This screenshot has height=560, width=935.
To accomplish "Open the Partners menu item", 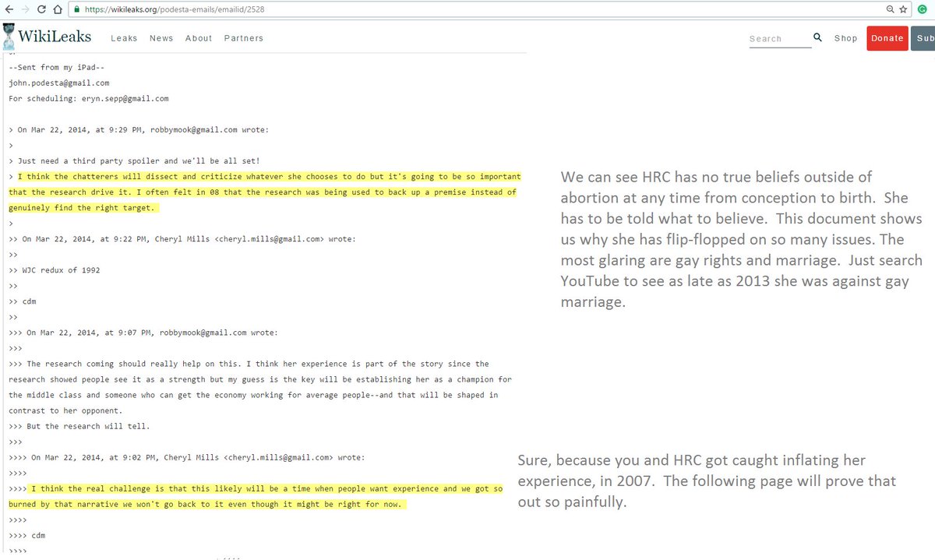I will [244, 38].
